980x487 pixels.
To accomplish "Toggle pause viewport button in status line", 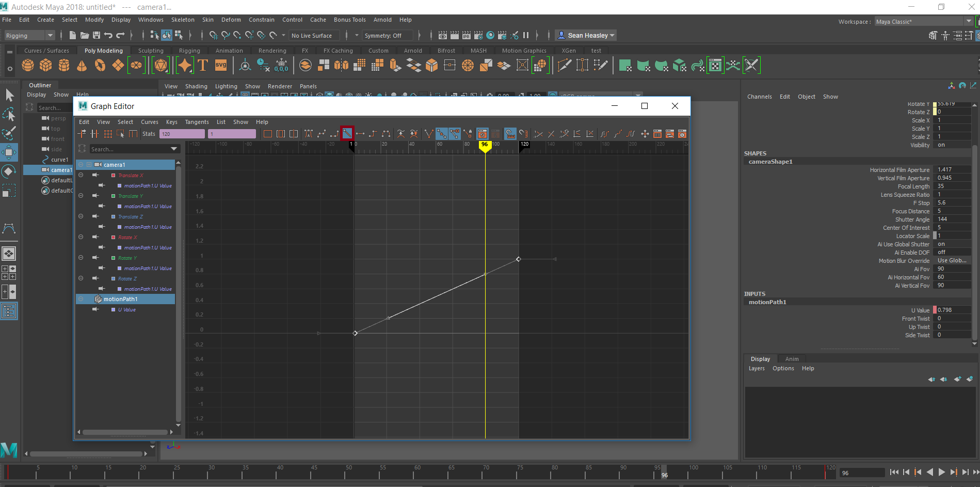I will click(526, 35).
